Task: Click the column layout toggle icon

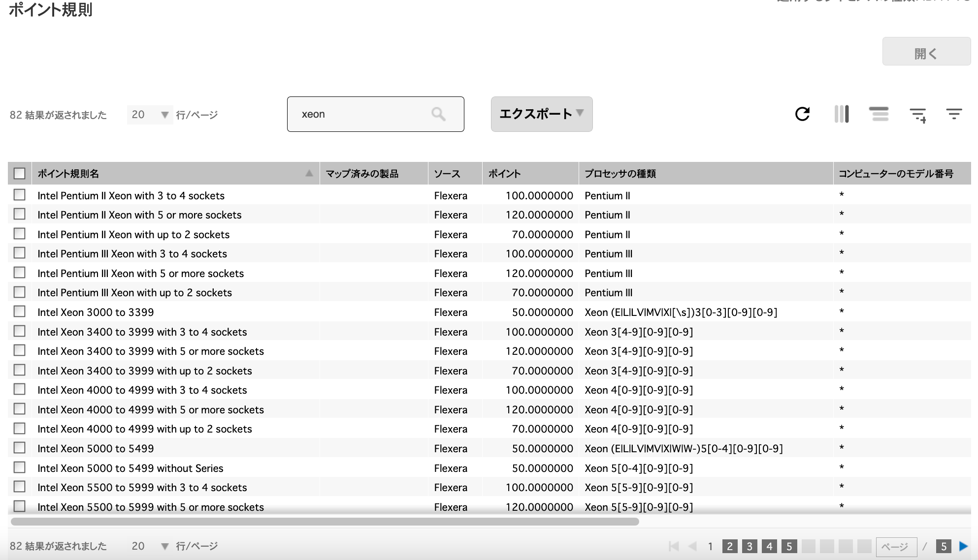Action: pyautogui.click(x=842, y=114)
